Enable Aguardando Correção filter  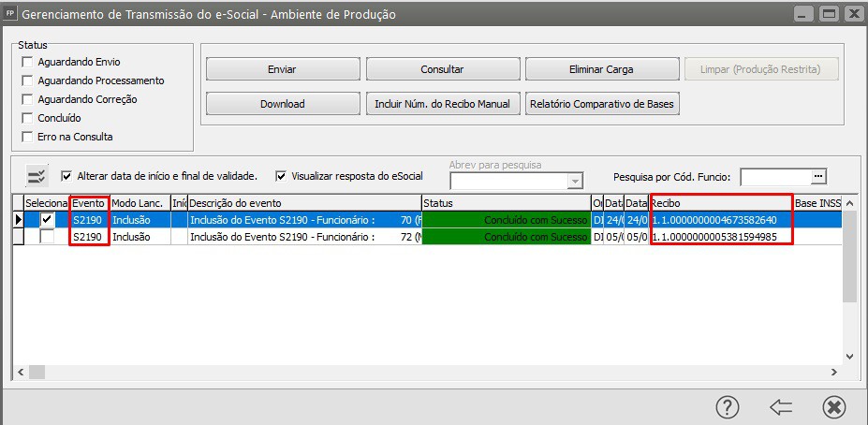(27, 99)
